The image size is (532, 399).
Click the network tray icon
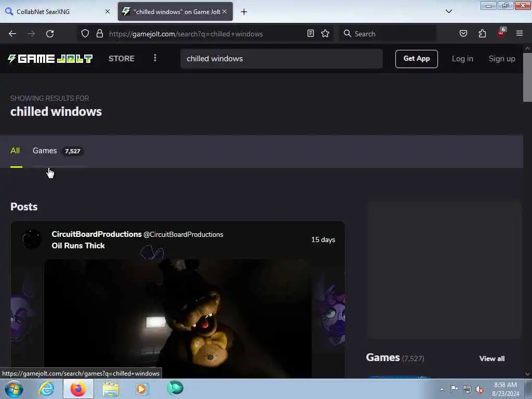(467, 389)
